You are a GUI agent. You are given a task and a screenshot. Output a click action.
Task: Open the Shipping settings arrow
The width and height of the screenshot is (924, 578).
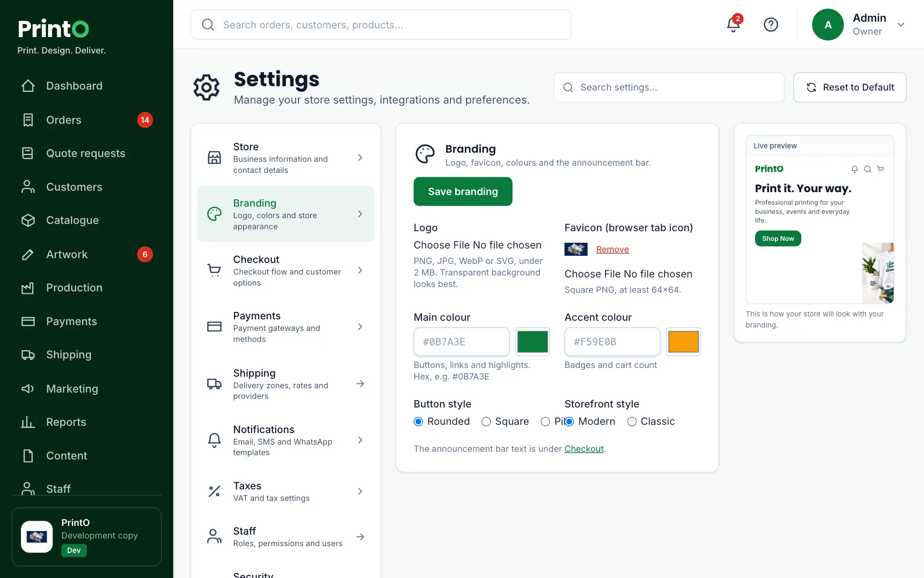pos(360,384)
